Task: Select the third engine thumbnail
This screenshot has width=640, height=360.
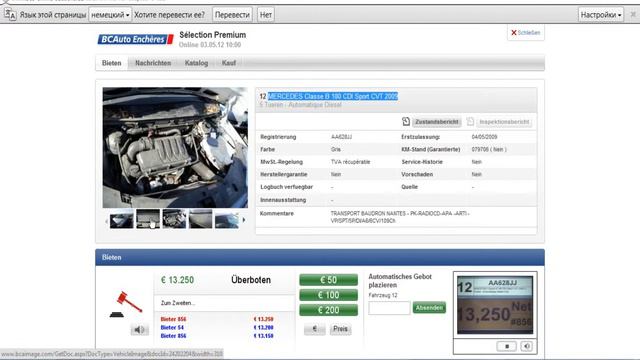Action: [x=174, y=219]
